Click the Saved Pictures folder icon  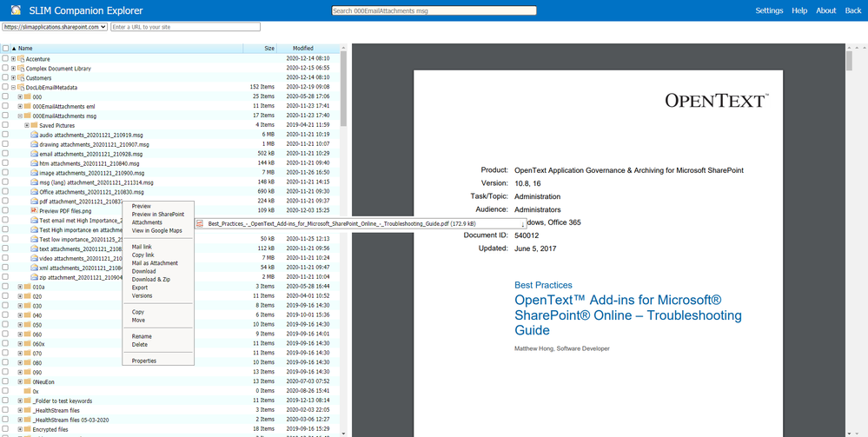tap(34, 125)
